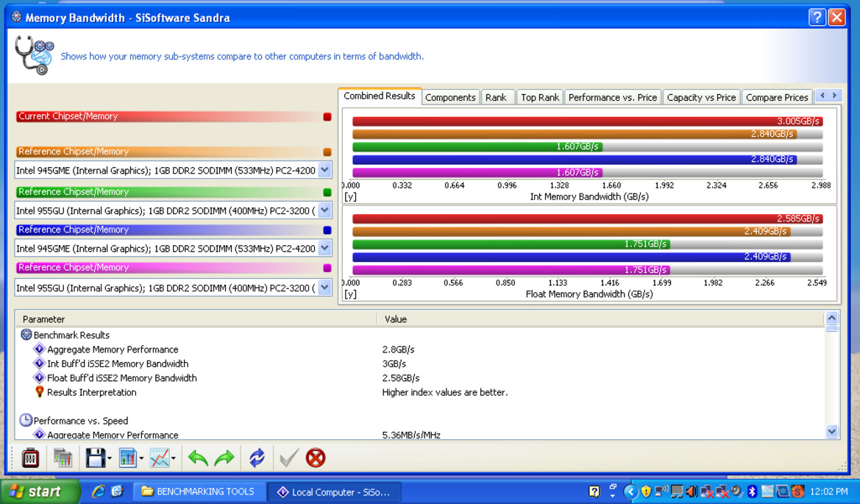Open the blue reference Intel 945GME dropdown
The height and width of the screenshot is (504, 860).
coord(324,248)
